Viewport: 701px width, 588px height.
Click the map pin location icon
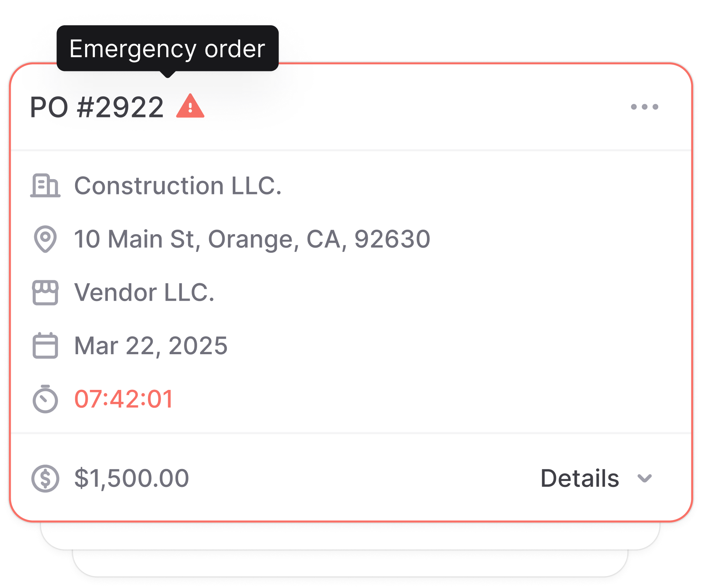[45, 239]
